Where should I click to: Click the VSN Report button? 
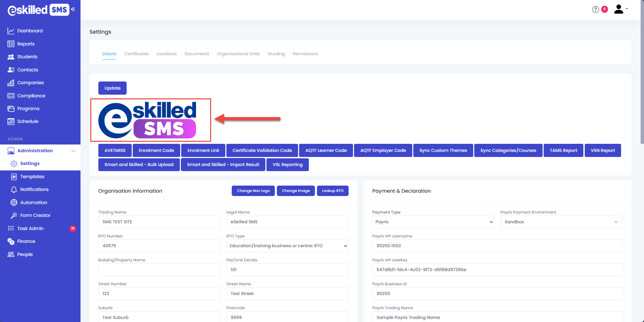(x=603, y=151)
